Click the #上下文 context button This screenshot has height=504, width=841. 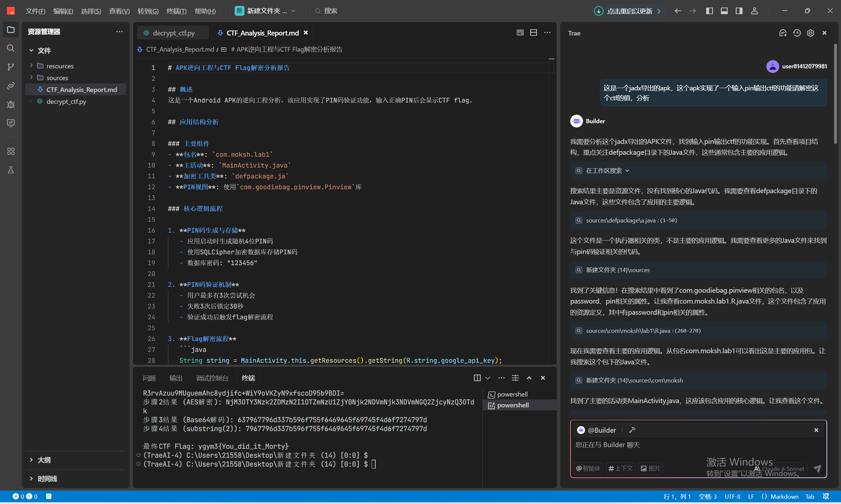620,468
